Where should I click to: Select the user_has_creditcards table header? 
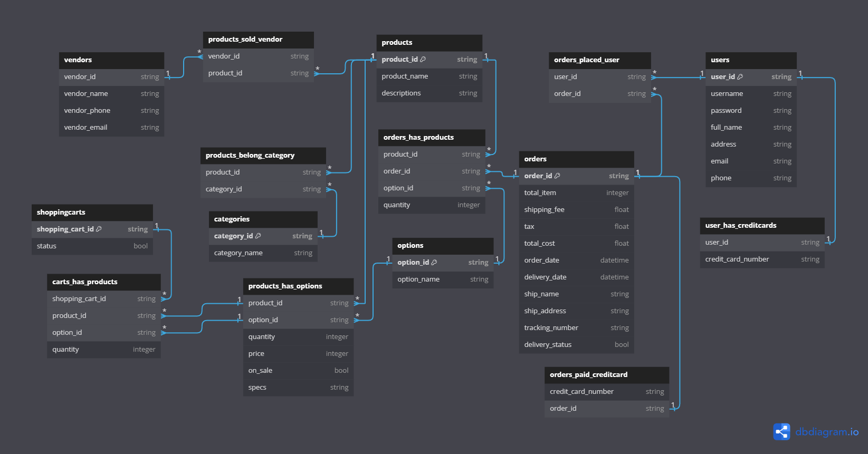point(762,226)
